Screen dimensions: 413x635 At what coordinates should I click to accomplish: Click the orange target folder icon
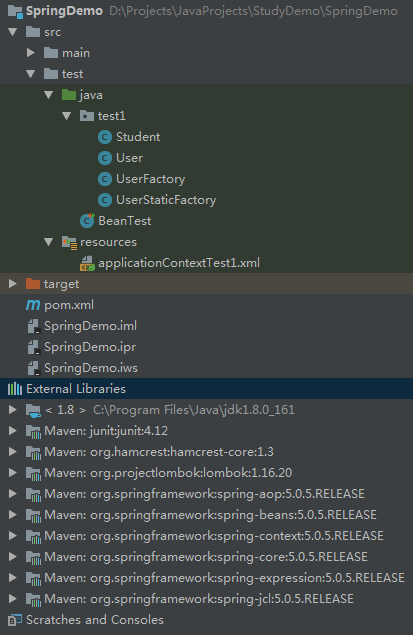[33, 283]
